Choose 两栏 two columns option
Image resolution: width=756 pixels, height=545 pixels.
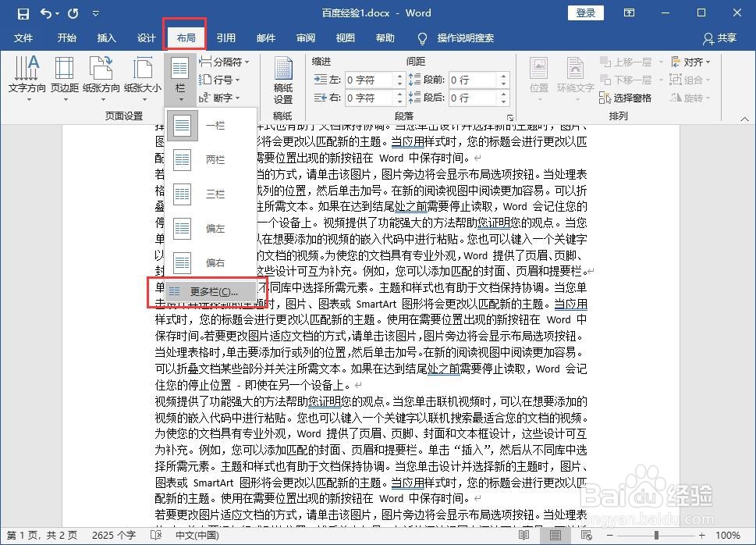point(211,160)
